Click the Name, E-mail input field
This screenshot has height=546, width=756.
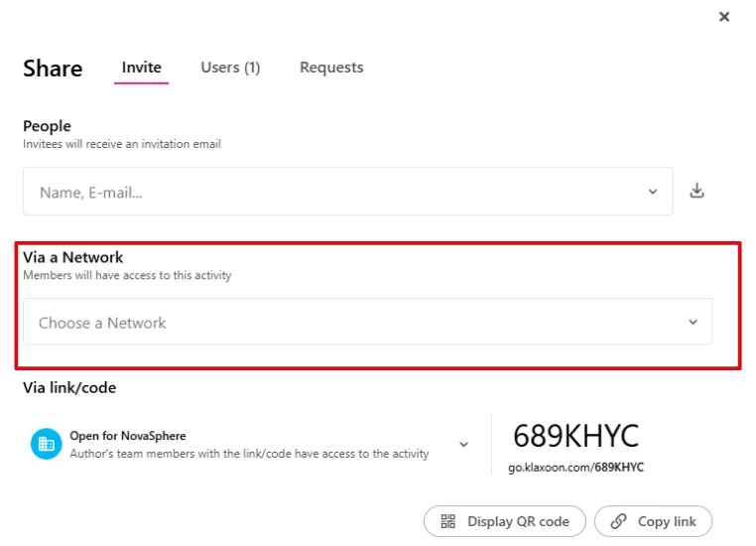coord(327,192)
